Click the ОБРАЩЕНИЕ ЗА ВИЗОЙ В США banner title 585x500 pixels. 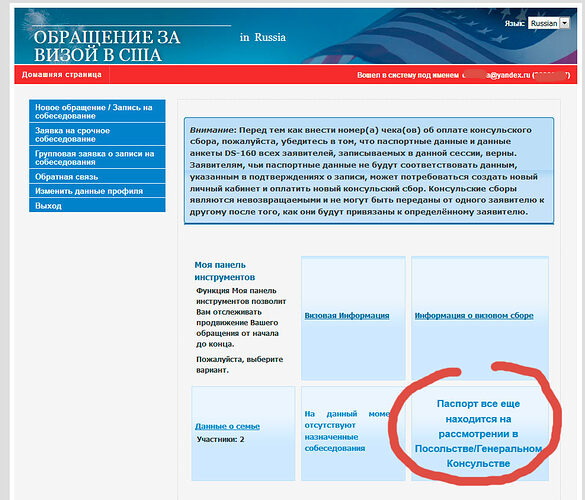[x=107, y=46]
